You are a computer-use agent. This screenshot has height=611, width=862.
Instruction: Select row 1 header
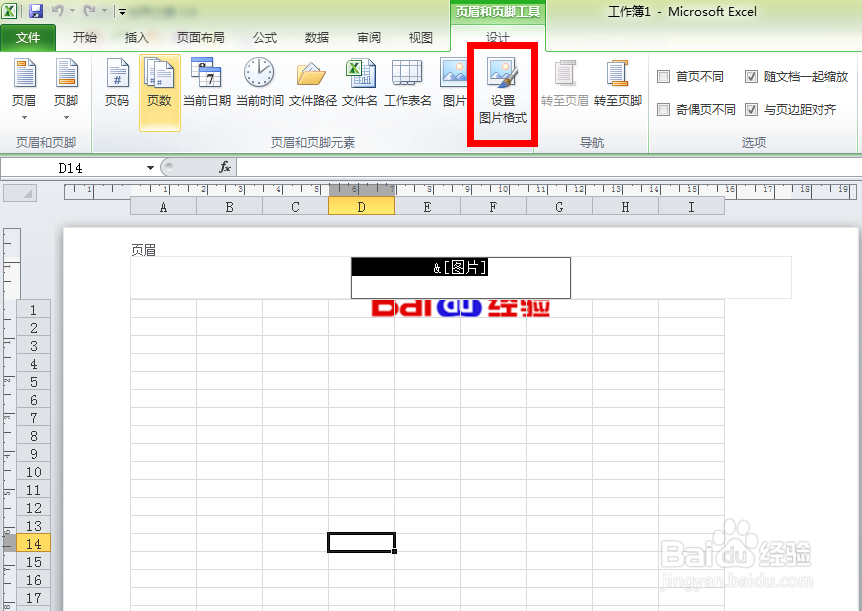tap(34, 310)
